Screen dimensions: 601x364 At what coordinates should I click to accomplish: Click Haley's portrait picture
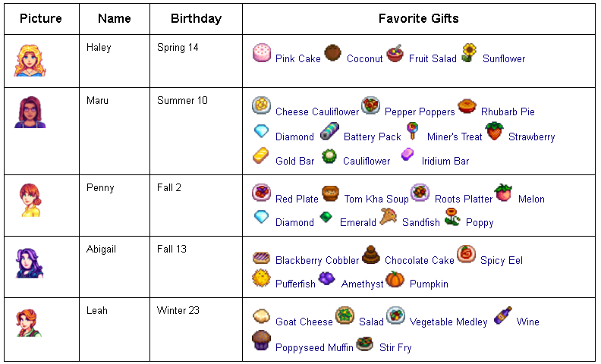click(30, 59)
